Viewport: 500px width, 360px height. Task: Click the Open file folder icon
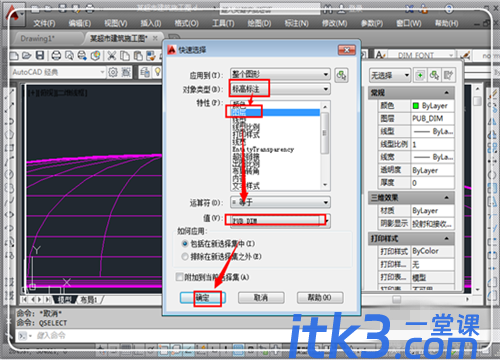(x=27, y=55)
